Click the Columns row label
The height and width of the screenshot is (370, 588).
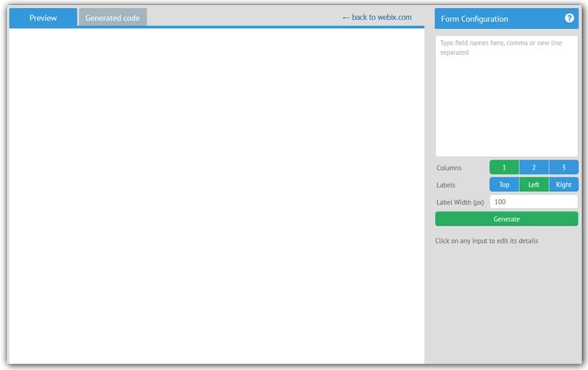[448, 167]
